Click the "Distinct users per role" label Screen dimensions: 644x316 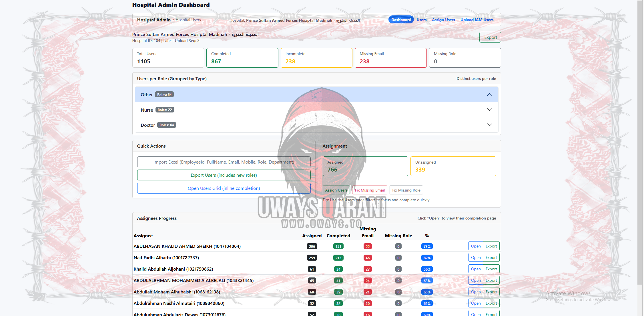point(476,79)
